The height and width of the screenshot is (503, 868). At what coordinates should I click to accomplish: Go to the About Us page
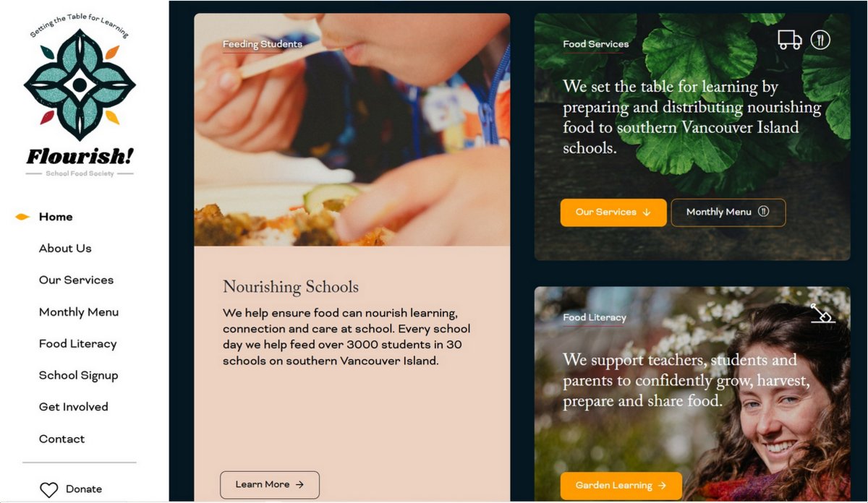(65, 249)
